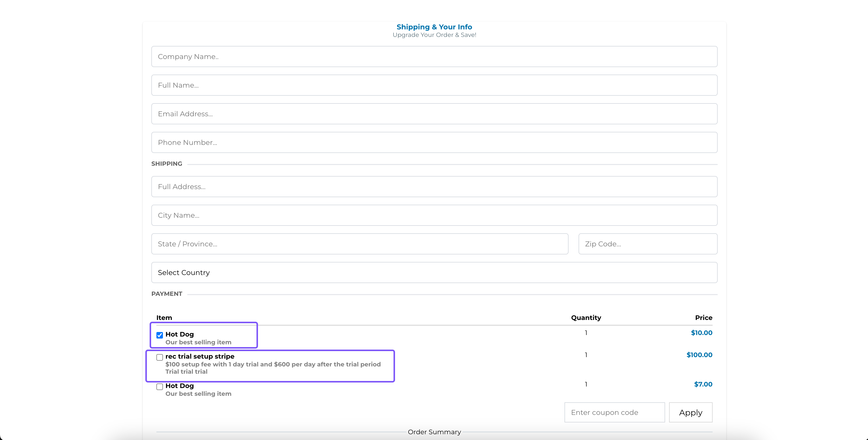
Task: Click the $7.00 price text
Action: tap(703, 384)
